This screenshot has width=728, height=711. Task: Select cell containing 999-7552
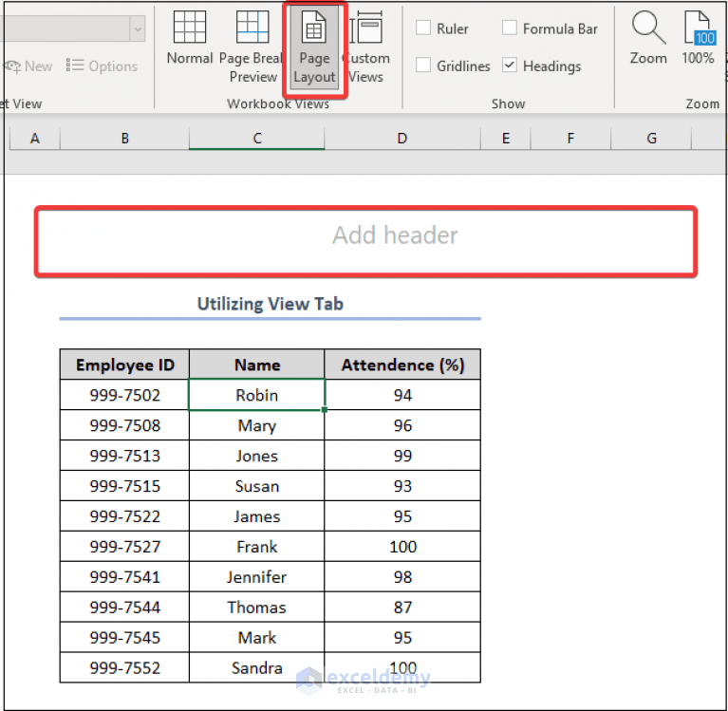click(x=124, y=667)
